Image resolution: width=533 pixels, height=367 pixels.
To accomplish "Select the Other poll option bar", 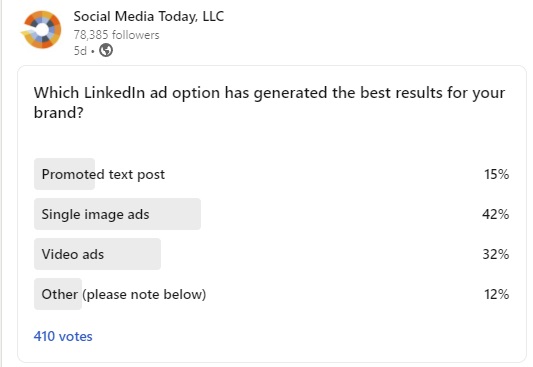I will point(271,294).
